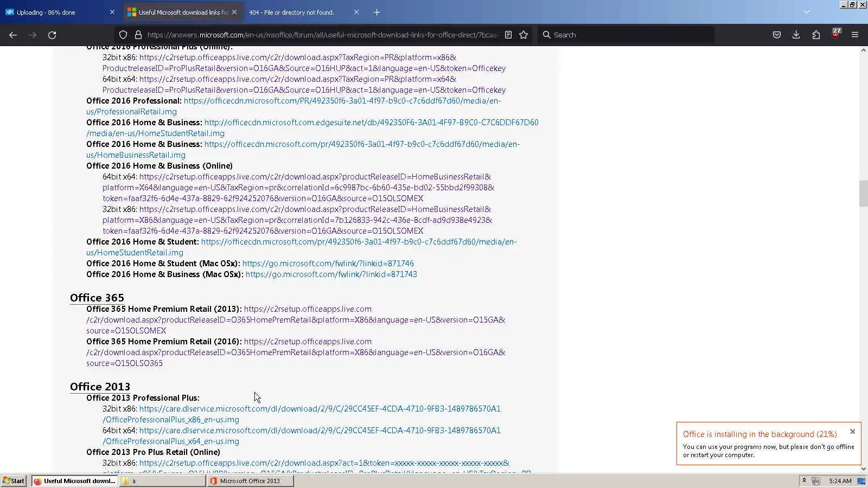Close the '404 - File or directory not found' tab

click(x=356, y=12)
